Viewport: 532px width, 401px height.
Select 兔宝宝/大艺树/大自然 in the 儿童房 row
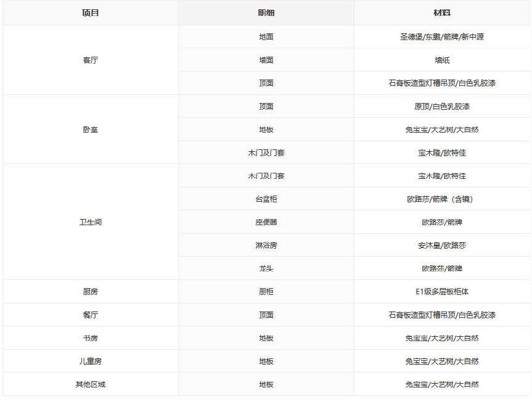442,362
